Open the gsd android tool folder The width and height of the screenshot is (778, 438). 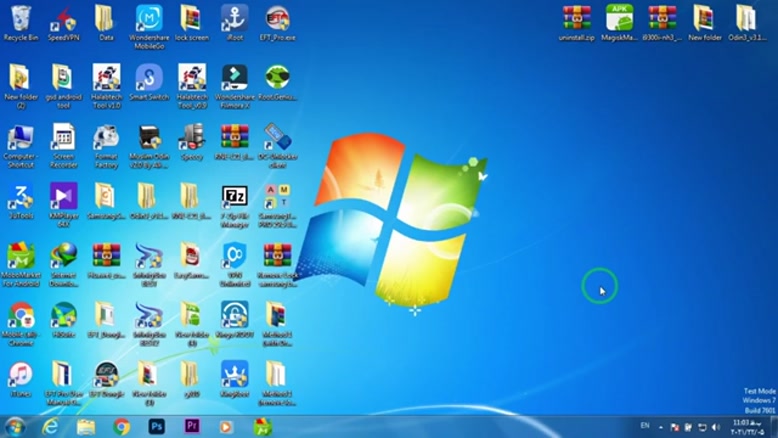(x=64, y=86)
